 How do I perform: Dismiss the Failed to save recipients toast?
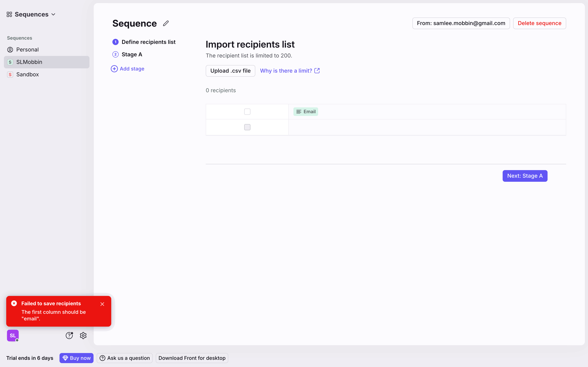pos(102,304)
